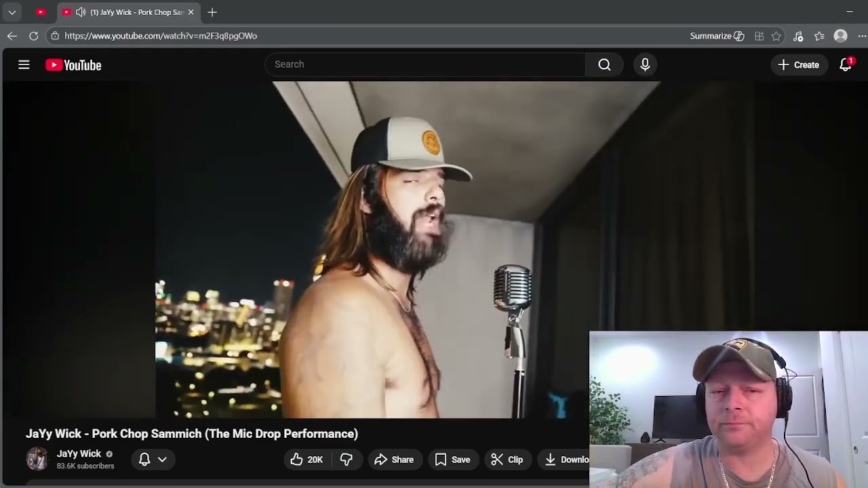
Task: Go to YouTube home via logo
Action: point(73,65)
